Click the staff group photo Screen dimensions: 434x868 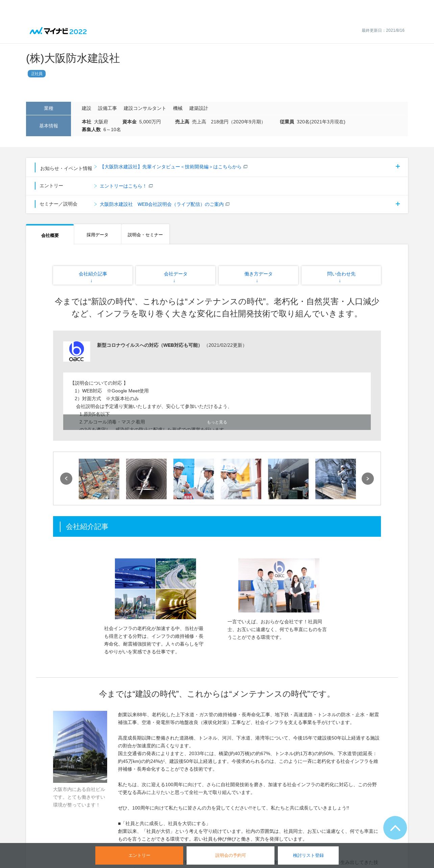[279, 585]
